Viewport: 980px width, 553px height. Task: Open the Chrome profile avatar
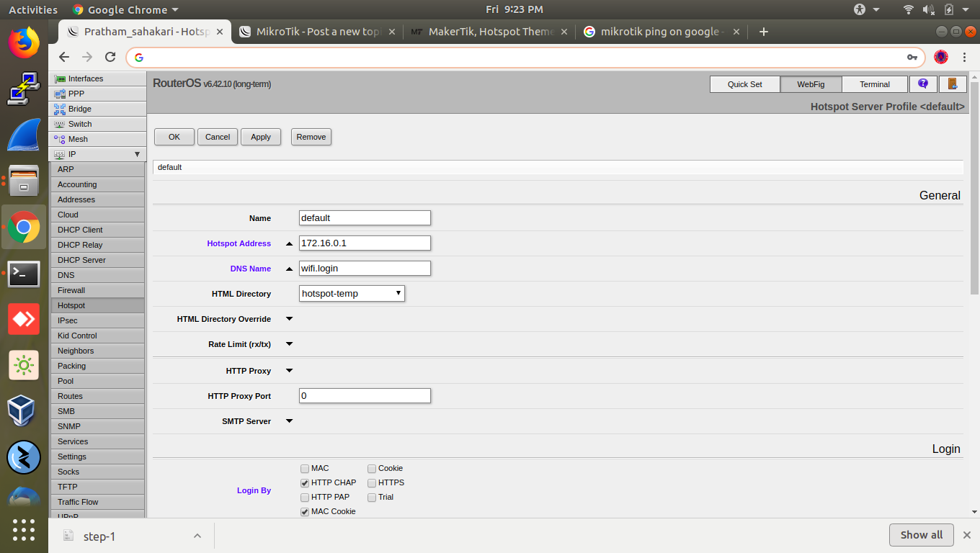coord(941,57)
